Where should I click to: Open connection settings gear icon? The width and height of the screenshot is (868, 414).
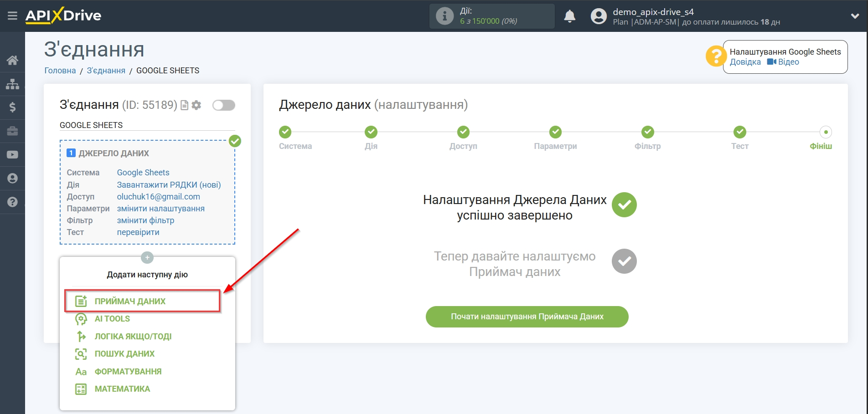(196, 105)
